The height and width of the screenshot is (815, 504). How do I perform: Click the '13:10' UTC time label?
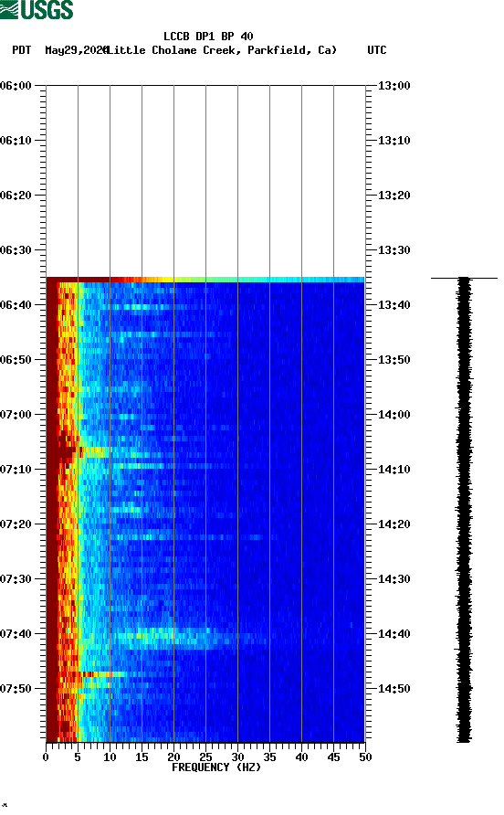[x=394, y=141]
